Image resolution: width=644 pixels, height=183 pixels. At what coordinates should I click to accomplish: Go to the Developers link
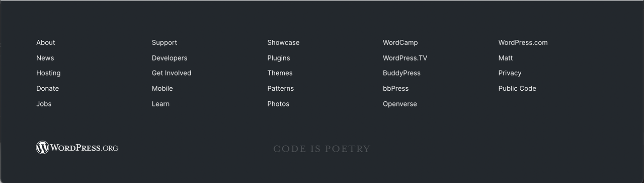[170, 58]
